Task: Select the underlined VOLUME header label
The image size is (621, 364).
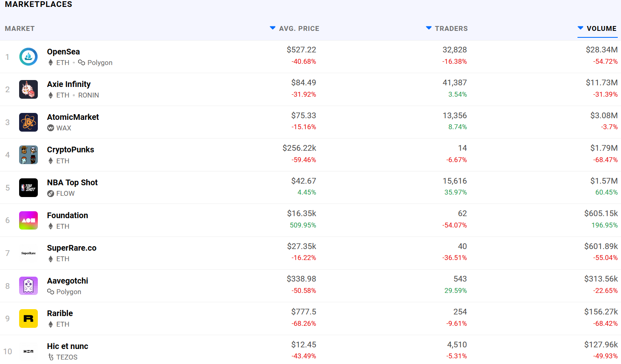Action: coord(601,28)
